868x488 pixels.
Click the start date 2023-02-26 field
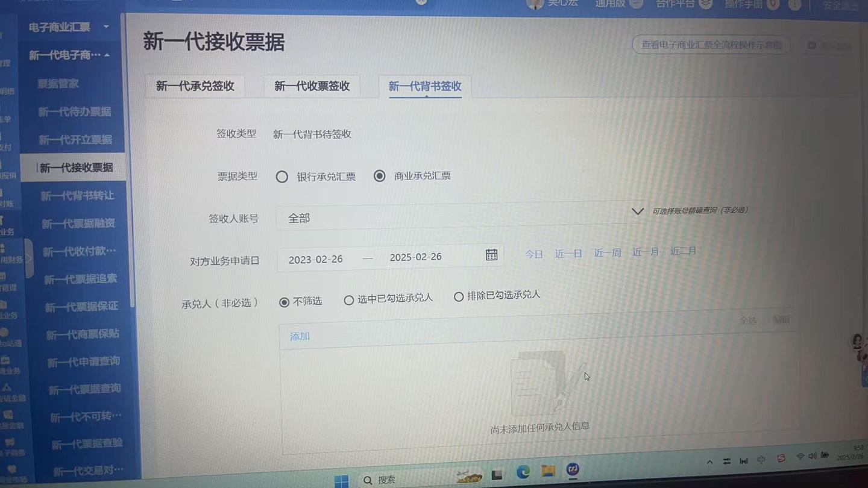coord(316,260)
